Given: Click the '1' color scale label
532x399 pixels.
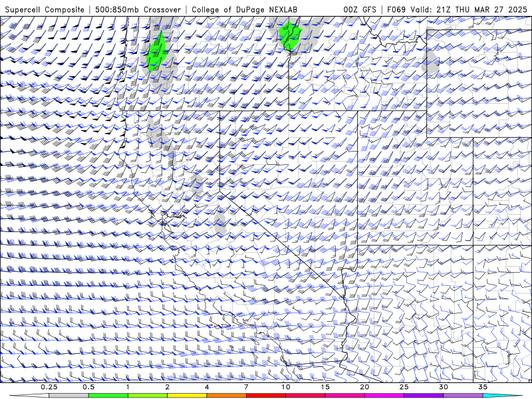Looking at the screenshot, I should coord(128,387).
